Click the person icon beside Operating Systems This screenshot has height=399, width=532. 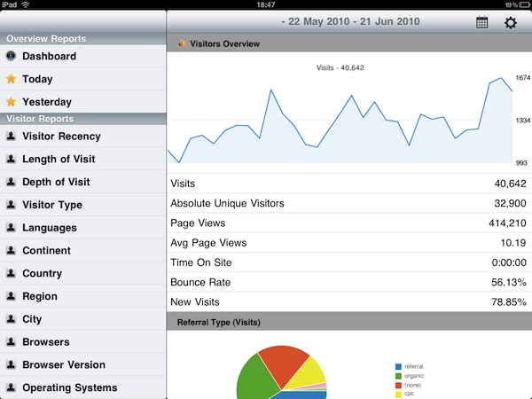coord(11,387)
